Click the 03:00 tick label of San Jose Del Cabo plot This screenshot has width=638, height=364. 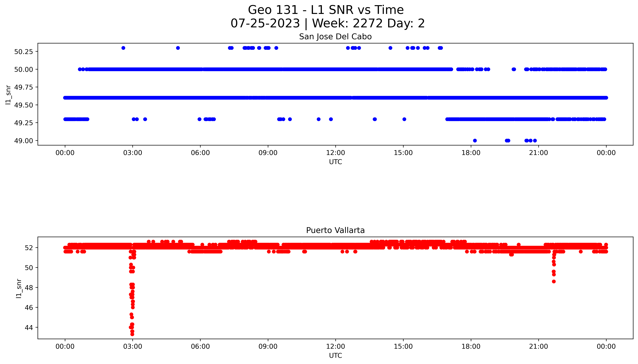133,153
